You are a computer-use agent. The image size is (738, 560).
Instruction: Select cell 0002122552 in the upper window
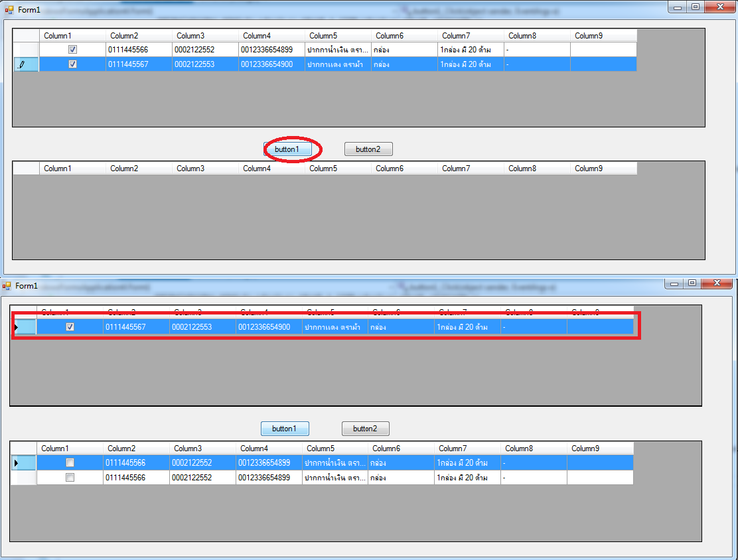[205, 50]
